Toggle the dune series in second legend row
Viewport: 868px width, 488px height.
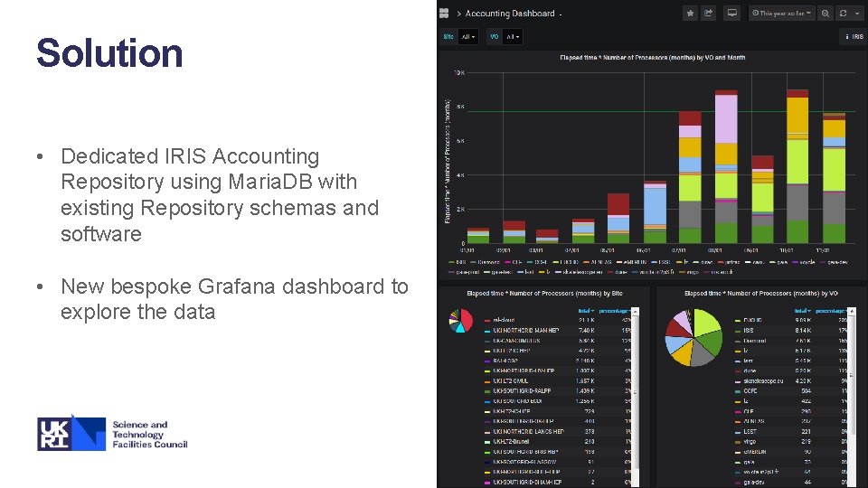[x=618, y=272]
